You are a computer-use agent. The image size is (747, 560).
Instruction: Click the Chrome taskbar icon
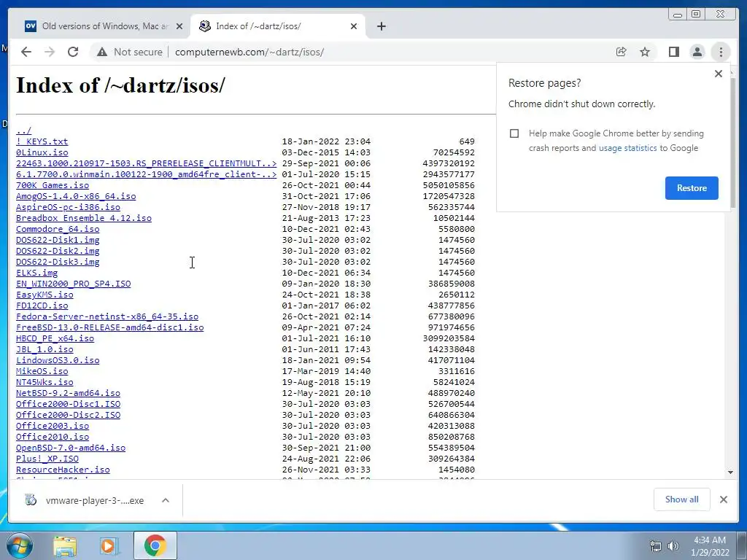[x=155, y=545]
